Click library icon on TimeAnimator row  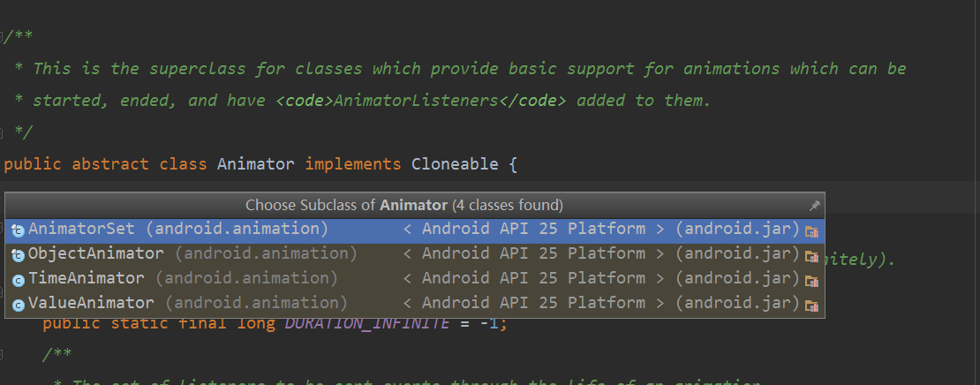[x=811, y=282]
